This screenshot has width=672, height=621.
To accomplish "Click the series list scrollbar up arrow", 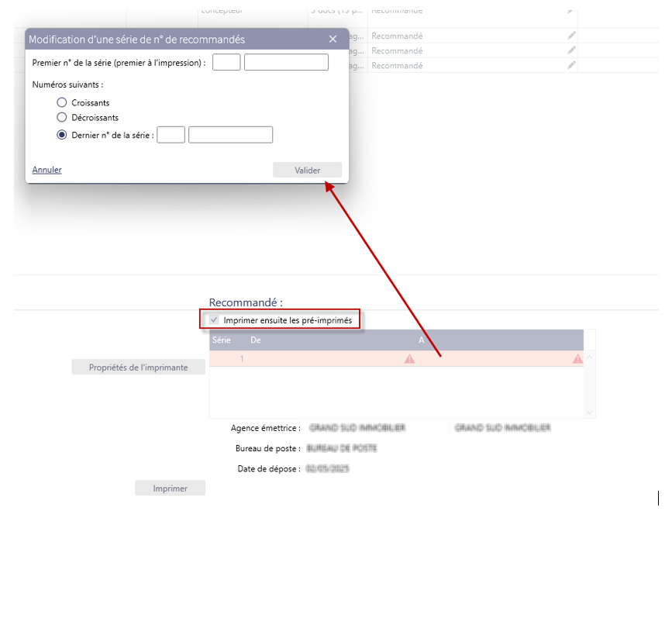I will coord(589,358).
